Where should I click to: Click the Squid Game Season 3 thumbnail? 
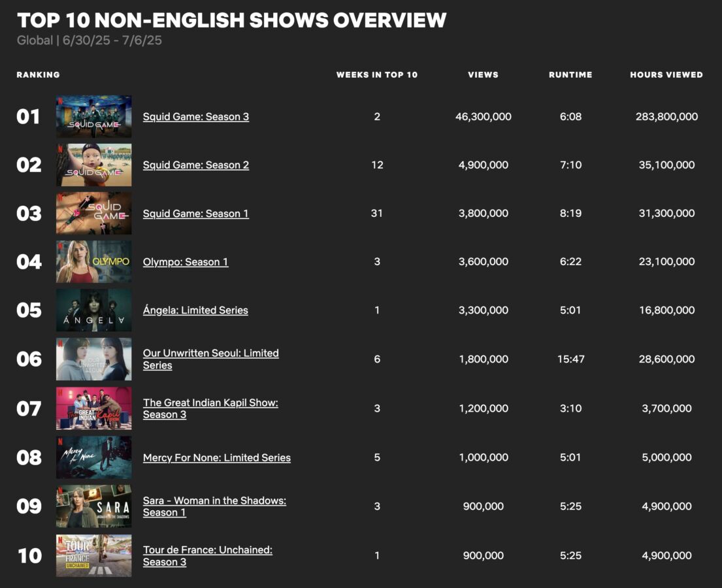point(94,116)
